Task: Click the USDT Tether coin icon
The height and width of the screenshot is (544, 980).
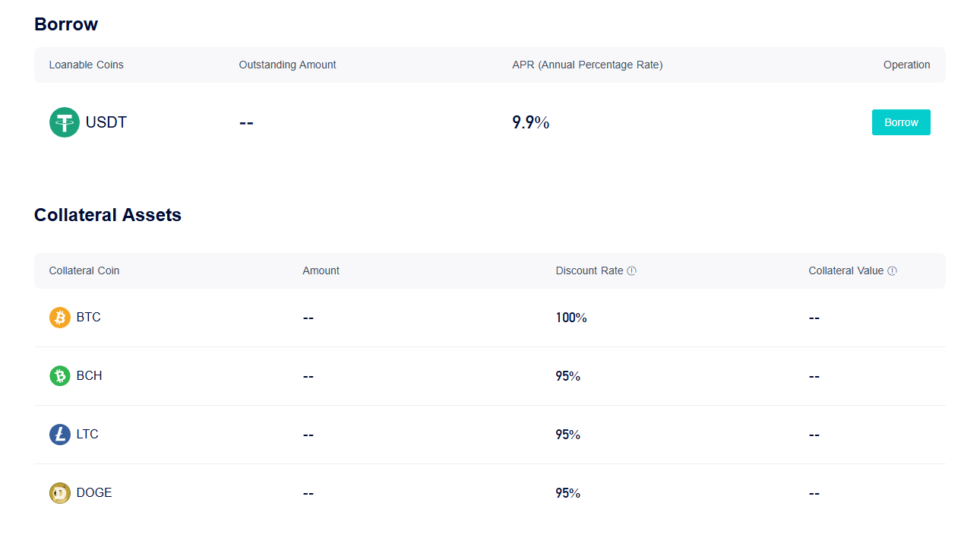Action: coord(65,122)
